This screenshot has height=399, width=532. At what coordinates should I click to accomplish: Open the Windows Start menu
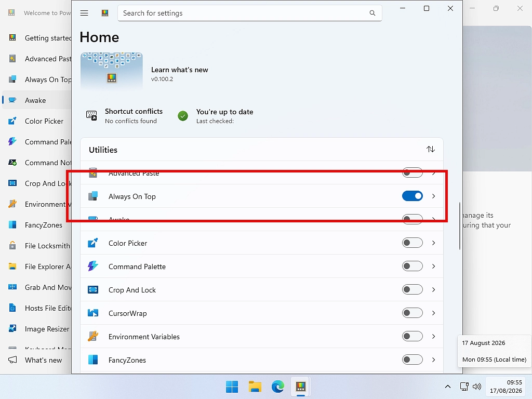coord(232,387)
